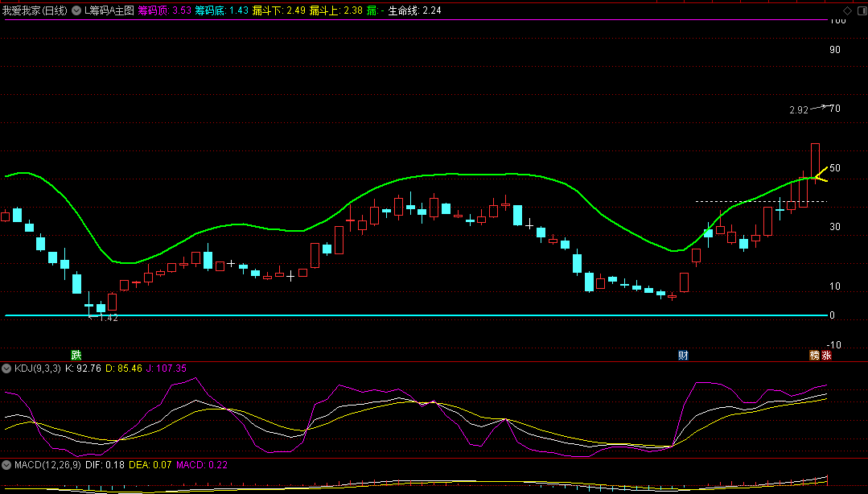Click the blue 财 marker icon

tap(683, 355)
